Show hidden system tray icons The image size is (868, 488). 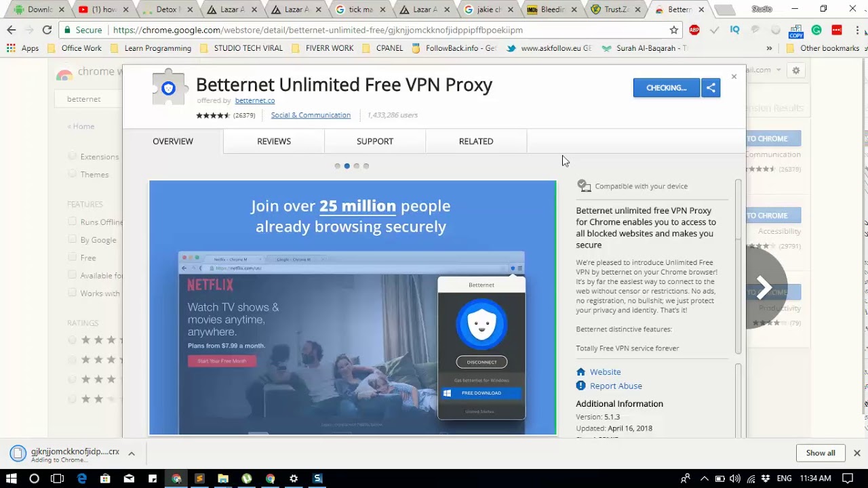coord(704,479)
